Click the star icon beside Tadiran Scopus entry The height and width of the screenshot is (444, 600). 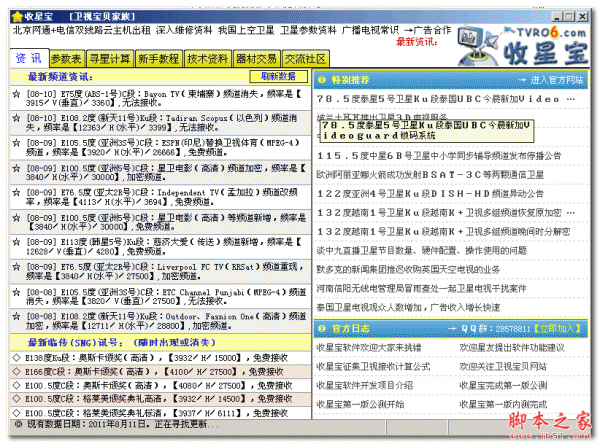(16, 118)
